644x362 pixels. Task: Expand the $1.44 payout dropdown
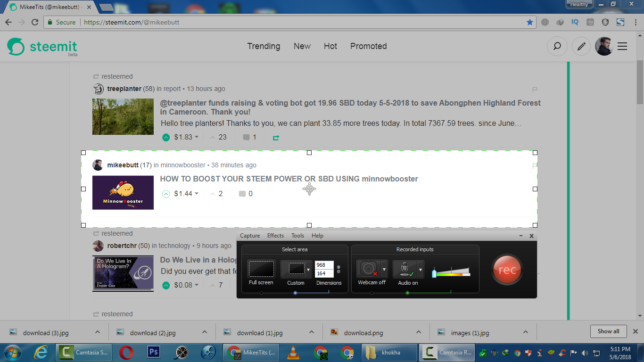coord(186,194)
